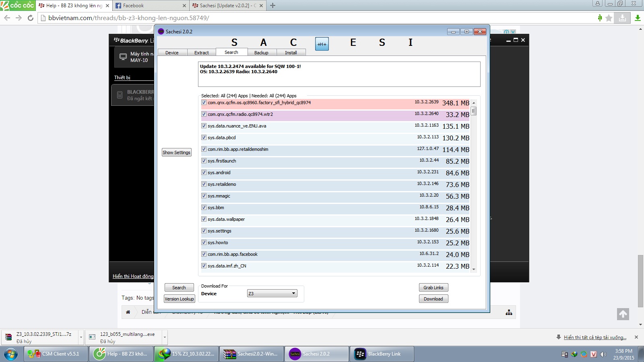The width and height of the screenshot is (644, 362).
Task: Click the browser address bar URL
Action: point(129,18)
